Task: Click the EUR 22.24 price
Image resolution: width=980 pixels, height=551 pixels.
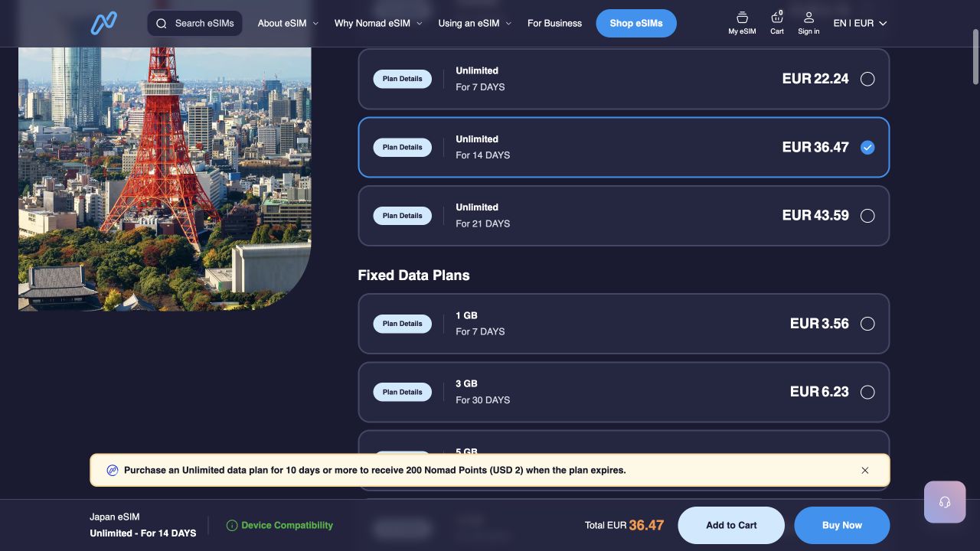Action: pos(815,79)
